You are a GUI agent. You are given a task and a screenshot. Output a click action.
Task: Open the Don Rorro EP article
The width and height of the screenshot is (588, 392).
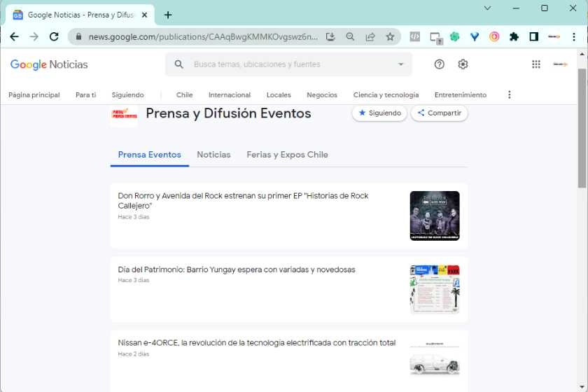(x=243, y=201)
